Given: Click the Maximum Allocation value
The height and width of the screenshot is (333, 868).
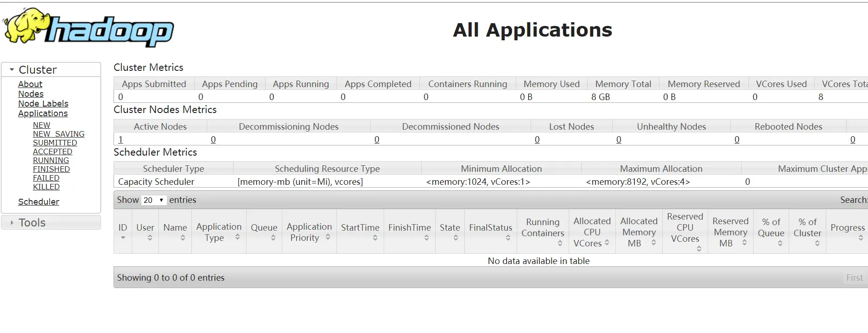Looking at the screenshot, I should 638,182.
